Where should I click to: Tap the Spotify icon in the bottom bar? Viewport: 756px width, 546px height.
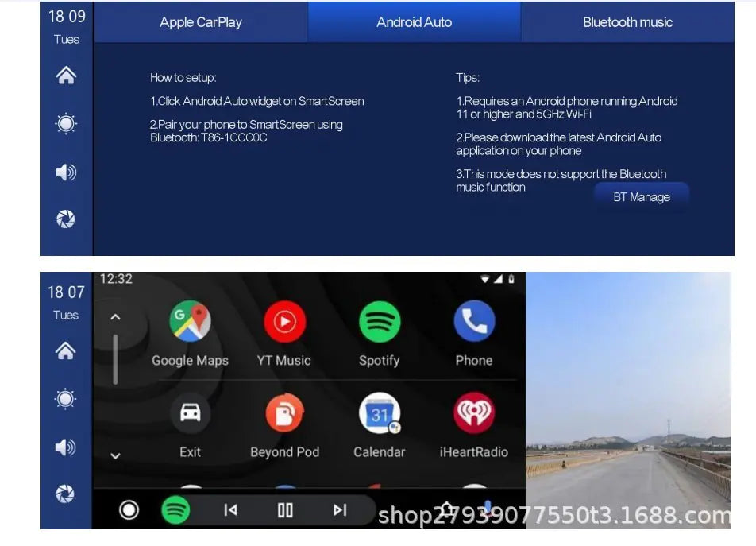(x=176, y=509)
